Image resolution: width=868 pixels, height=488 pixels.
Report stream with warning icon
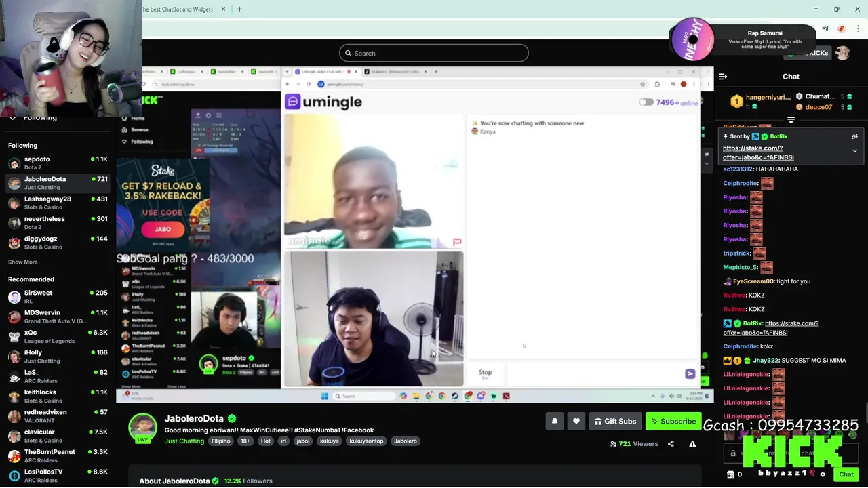point(692,444)
